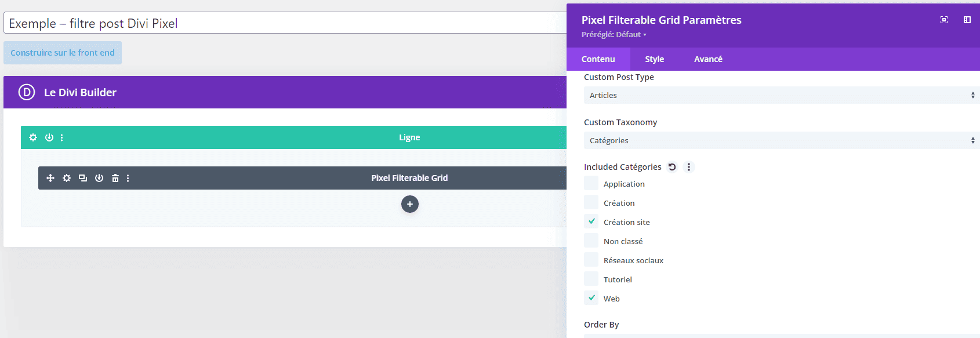Check the Application category box
The height and width of the screenshot is (338, 980).
click(591, 183)
